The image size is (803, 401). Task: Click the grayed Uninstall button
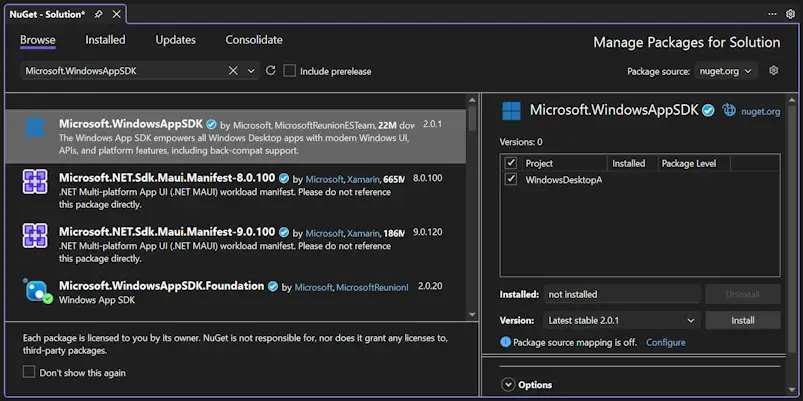pyautogui.click(x=743, y=294)
